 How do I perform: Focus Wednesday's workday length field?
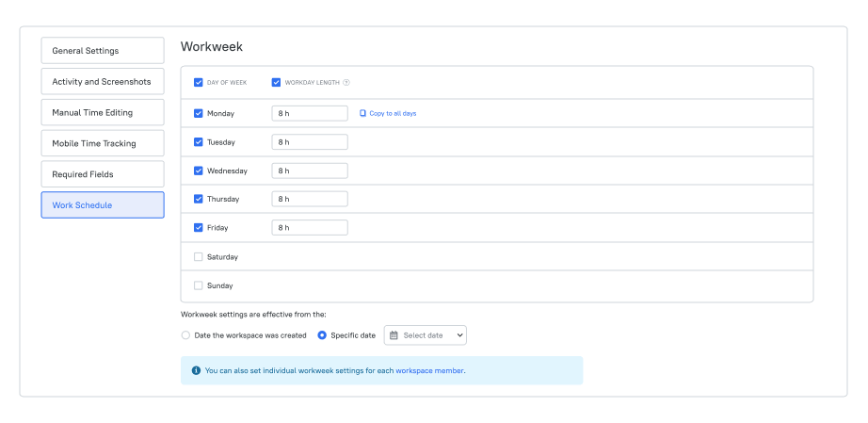point(310,171)
